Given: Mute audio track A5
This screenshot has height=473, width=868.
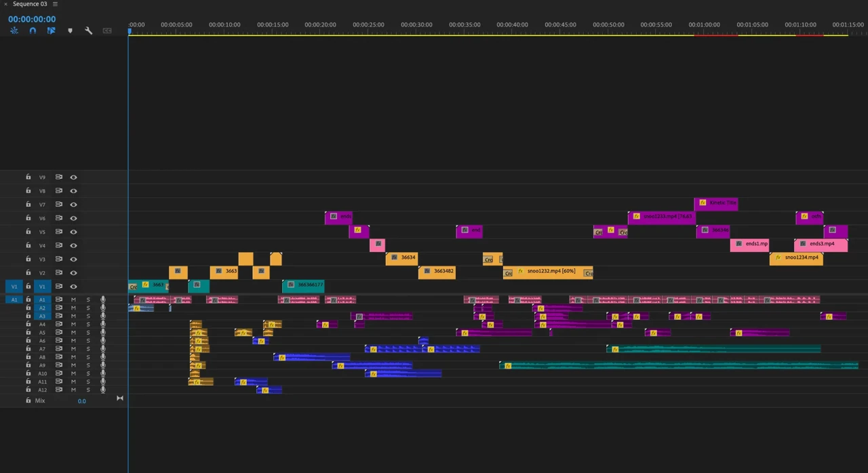Looking at the screenshot, I should tap(73, 333).
